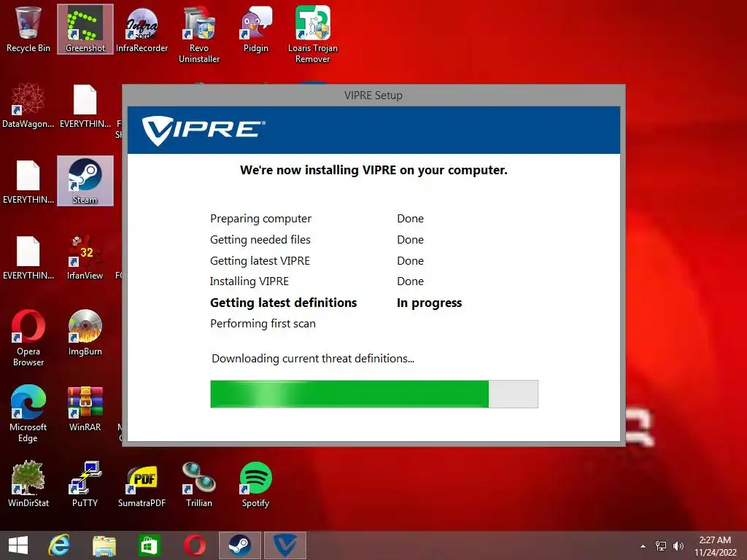The height and width of the screenshot is (560, 747).
Task: Click the 'Preparing computer' step
Action: pyautogui.click(x=260, y=219)
